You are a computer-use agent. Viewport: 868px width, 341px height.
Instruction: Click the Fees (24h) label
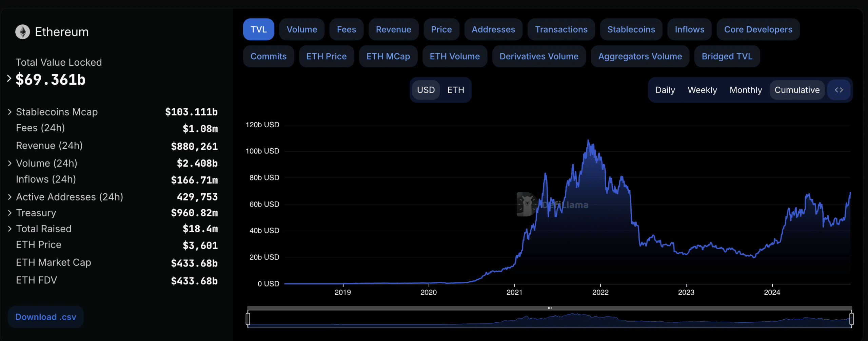(x=40, y=128)
